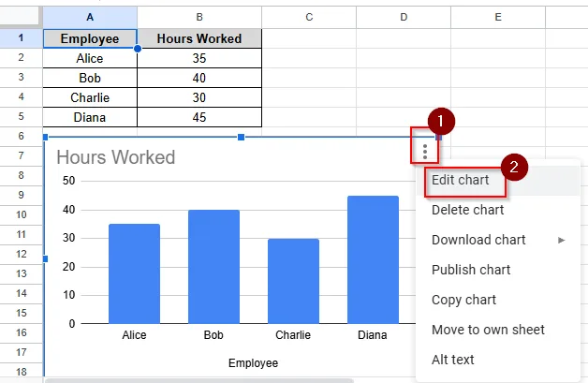The width and height of the screenshot is (588, 383).
Task: Click the Alice label on chart axis
Action: point(134,334)
